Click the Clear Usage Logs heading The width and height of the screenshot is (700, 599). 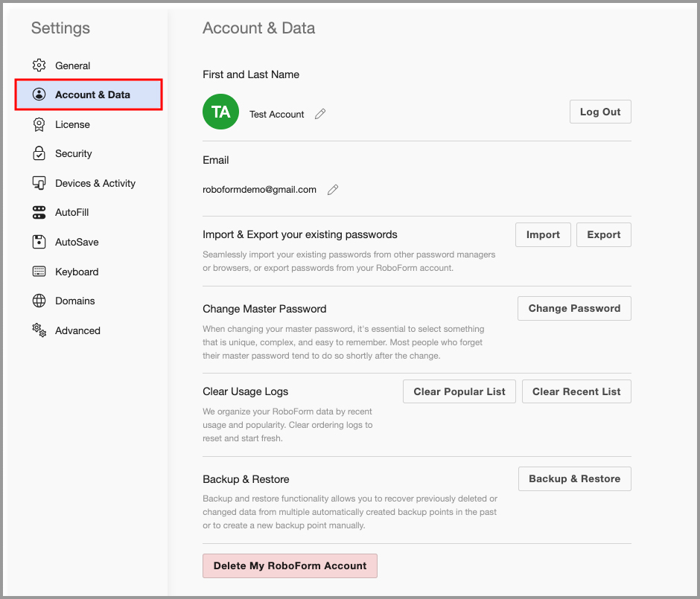click(245, 391)
